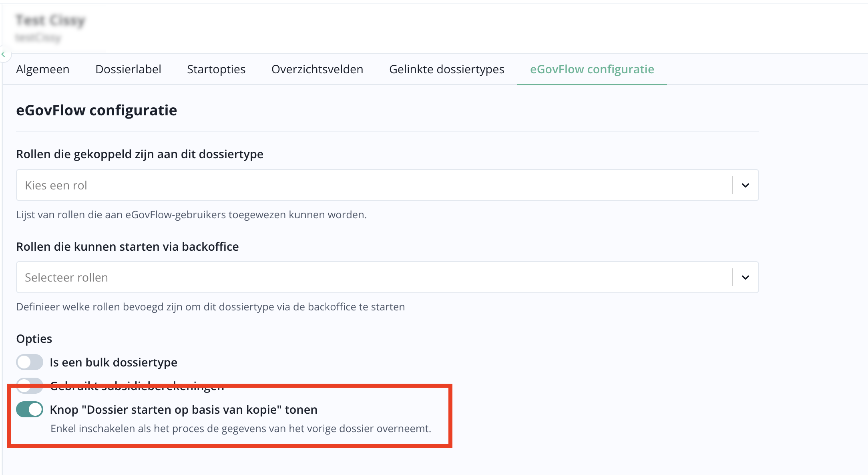Click the 'Rollen die gekoppeld zijn aan dit dossiertype' label
This screenshot has height=475, width=868.
pyautogui.click(x=140, y=154)
